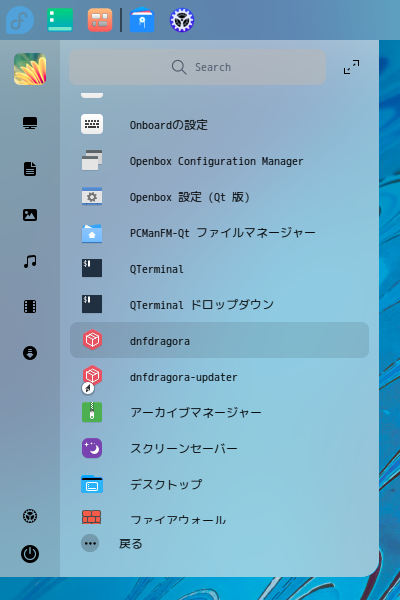Image resolution: width=400 pixels, height=600 pixels.
Task: Click the QTerminal icon
Action: point(92,268)
